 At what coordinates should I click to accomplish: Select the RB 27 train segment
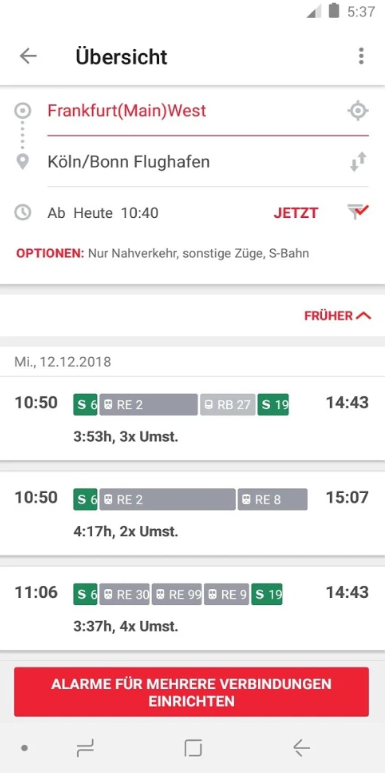[228, 405]
